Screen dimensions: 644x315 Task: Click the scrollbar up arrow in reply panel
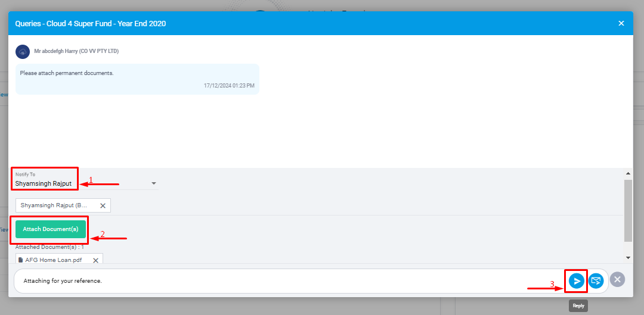tap(628, 173)
